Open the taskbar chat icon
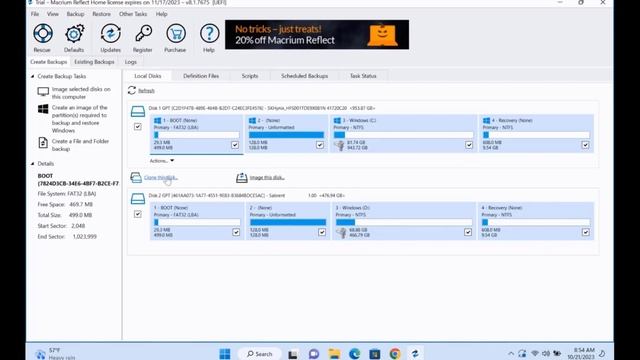Viewport: 640px width, 360px height. [314, 353]
